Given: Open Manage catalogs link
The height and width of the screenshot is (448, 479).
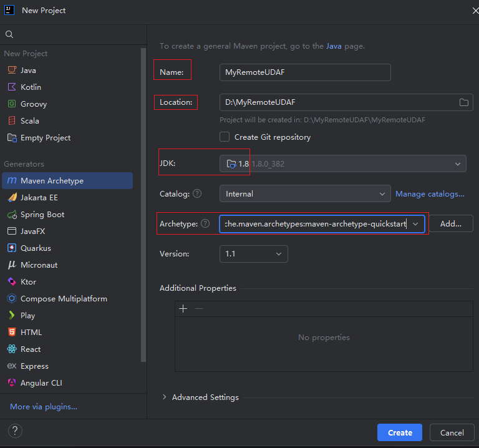Looking at the screenshot, I should click(430, 194).
